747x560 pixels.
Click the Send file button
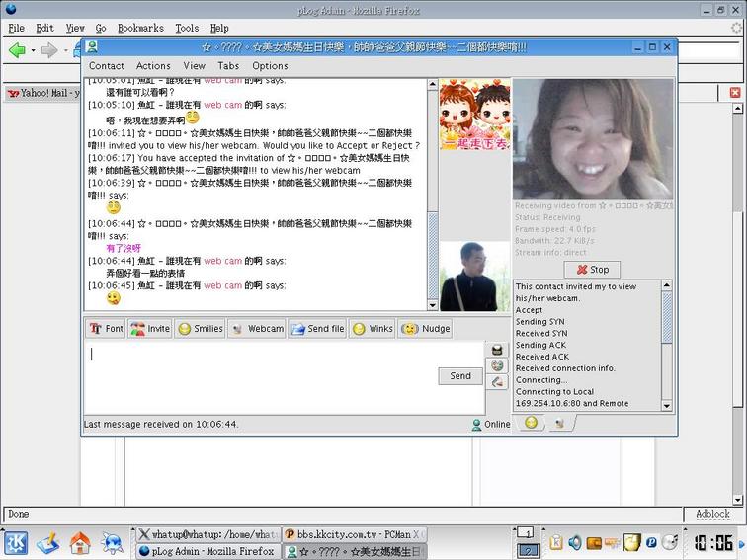click(x=317, y=329)
